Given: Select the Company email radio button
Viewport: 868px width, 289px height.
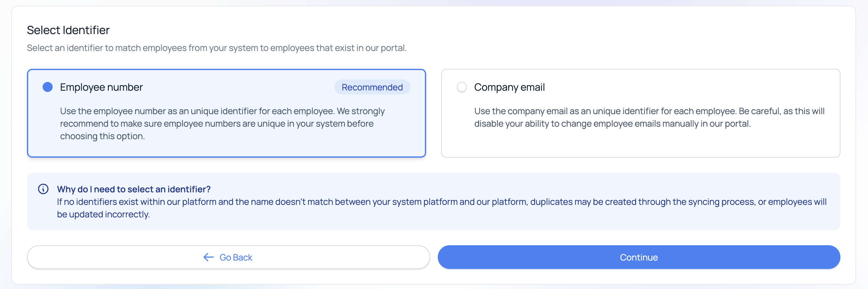Looking at the screenshot, I should tap(462, 87).
